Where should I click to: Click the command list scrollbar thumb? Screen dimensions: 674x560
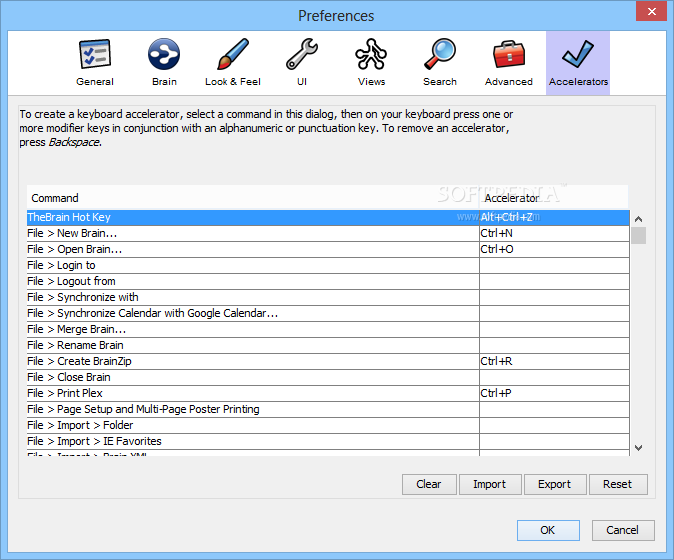[x=638, y=236]
